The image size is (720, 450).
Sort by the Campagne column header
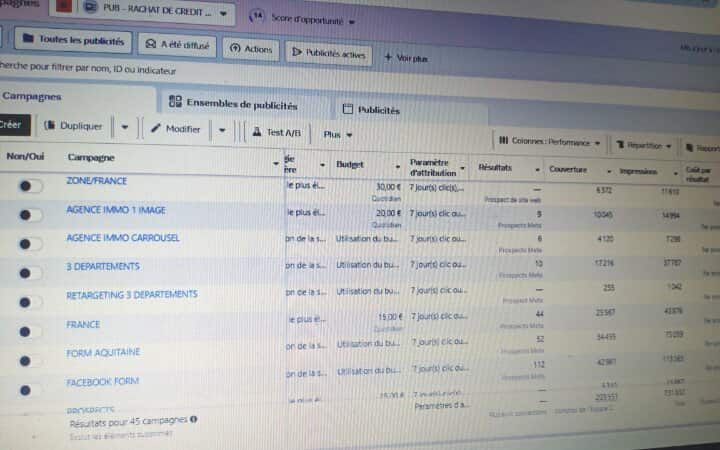tap(91, 158)
